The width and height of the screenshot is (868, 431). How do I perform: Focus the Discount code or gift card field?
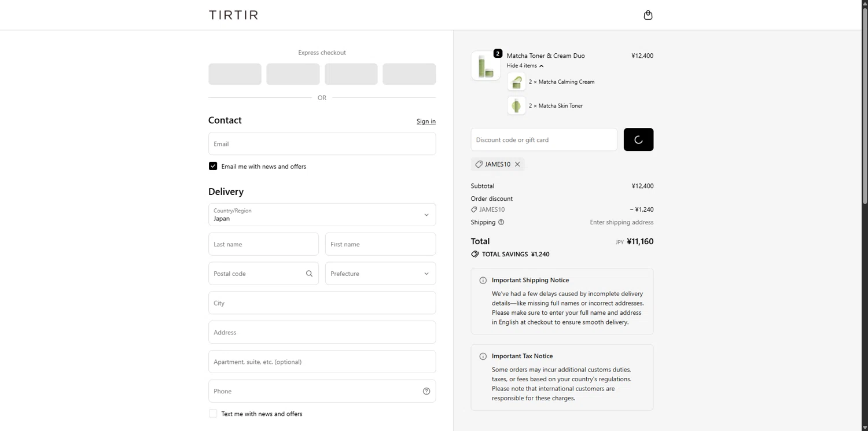(544, 139)
